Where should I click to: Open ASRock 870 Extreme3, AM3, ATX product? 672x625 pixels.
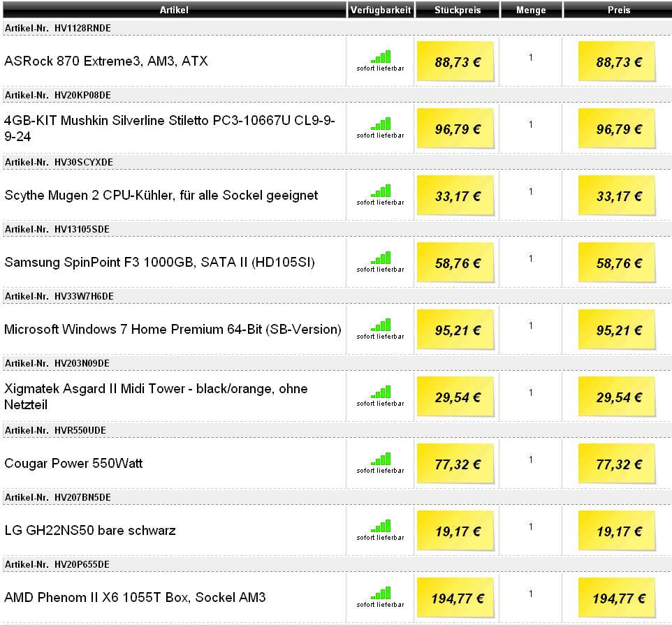click(106, 61)
